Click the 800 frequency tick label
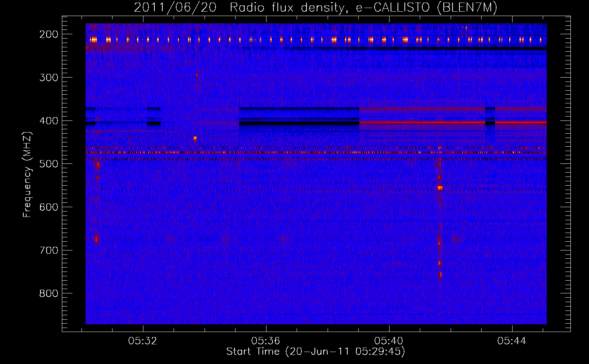This screenshot has height=364, width=589. (49, 293)
